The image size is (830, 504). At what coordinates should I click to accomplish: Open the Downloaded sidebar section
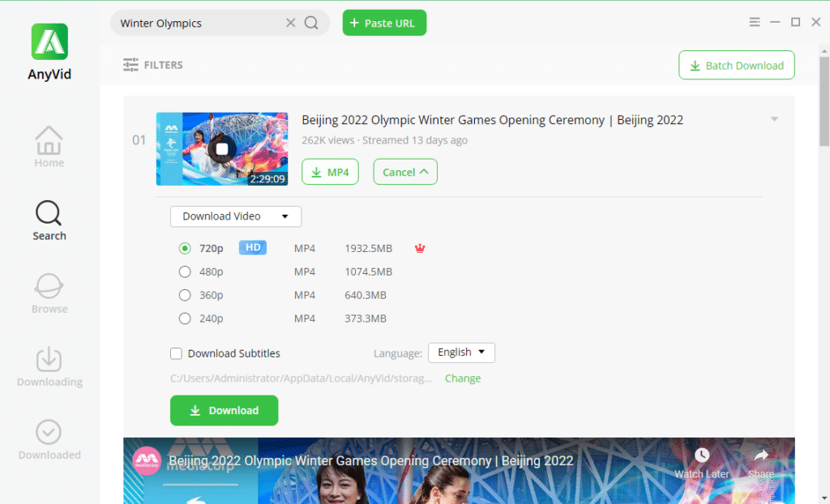(49, 439)
